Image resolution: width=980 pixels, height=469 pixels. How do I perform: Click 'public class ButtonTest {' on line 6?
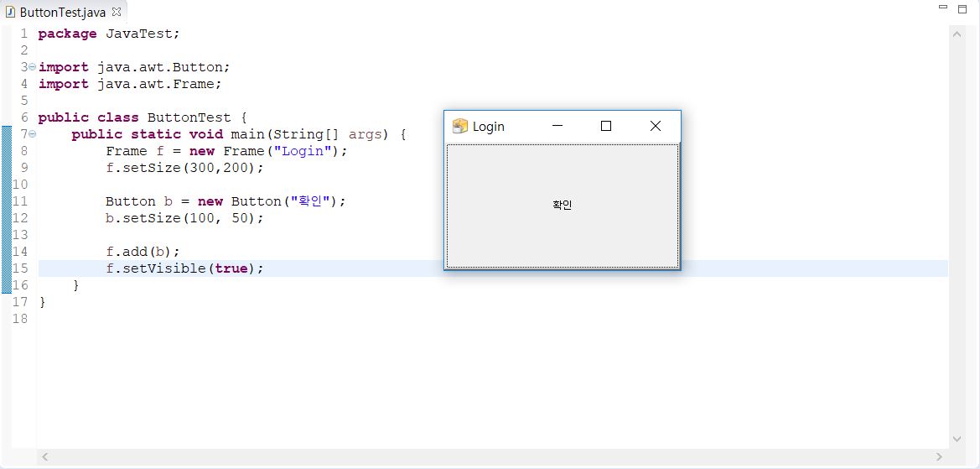click(x=143, y=117)
